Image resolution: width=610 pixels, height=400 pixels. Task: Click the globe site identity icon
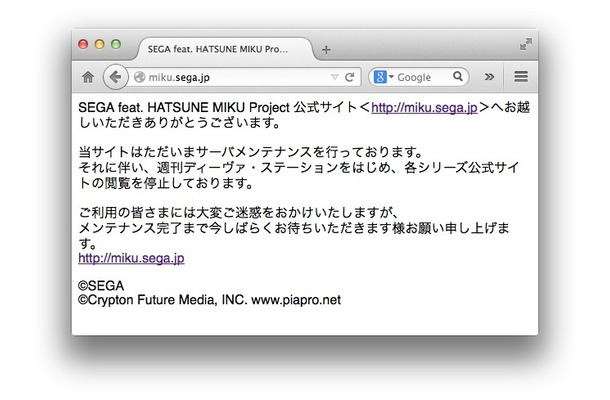tap(139, 77)
